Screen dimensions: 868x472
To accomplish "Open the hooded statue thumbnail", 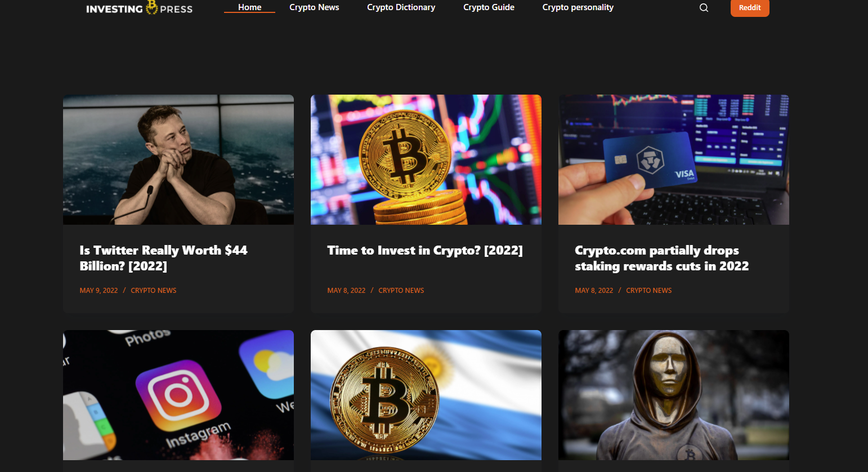I will [x=674, y=395].
